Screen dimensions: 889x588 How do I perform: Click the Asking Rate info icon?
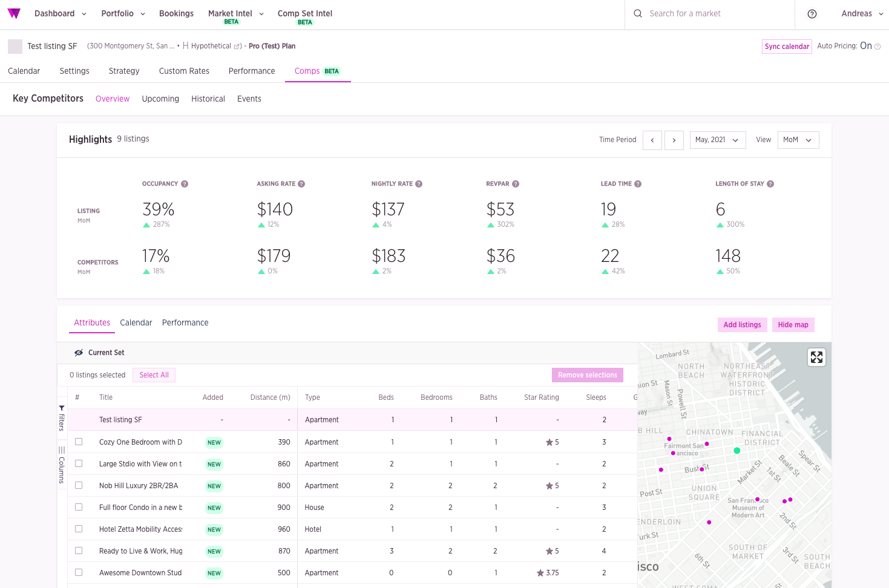[x=301, y=184]
